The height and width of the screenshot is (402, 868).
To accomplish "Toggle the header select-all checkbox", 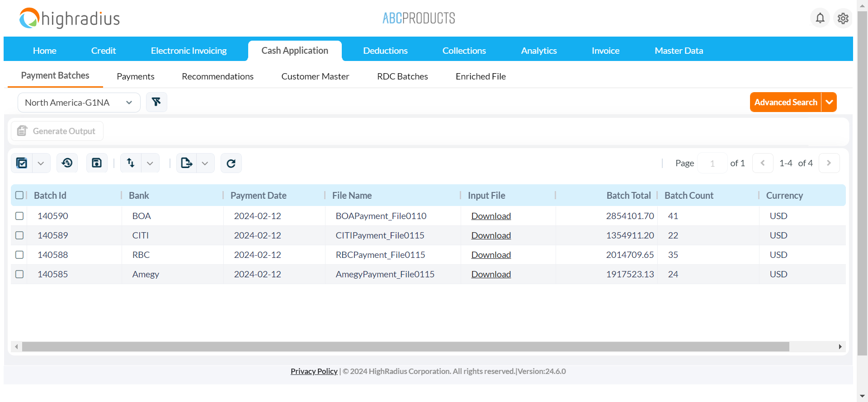I will (19, 195).
